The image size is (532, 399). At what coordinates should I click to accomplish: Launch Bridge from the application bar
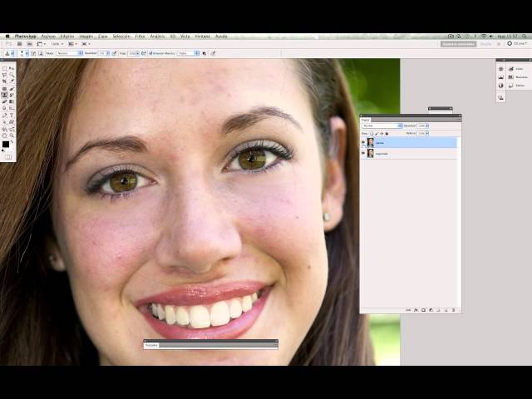pos(20,44)
